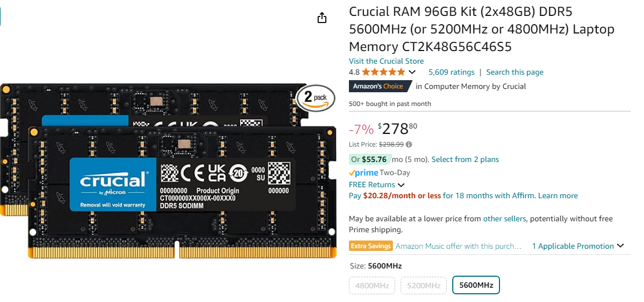The height and width of the screenshot is (302, 644).
Task: Click the List Price info icon
Action: tap(409, 144)
